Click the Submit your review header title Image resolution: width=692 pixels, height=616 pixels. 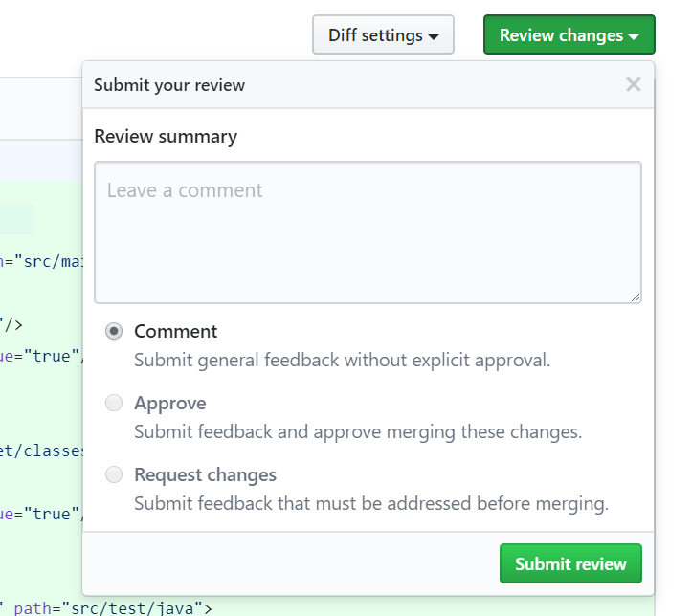(x=169, y=85)
